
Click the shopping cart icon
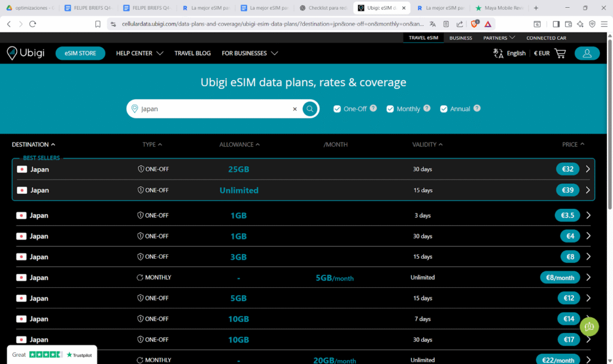click(x=560, y=53)
